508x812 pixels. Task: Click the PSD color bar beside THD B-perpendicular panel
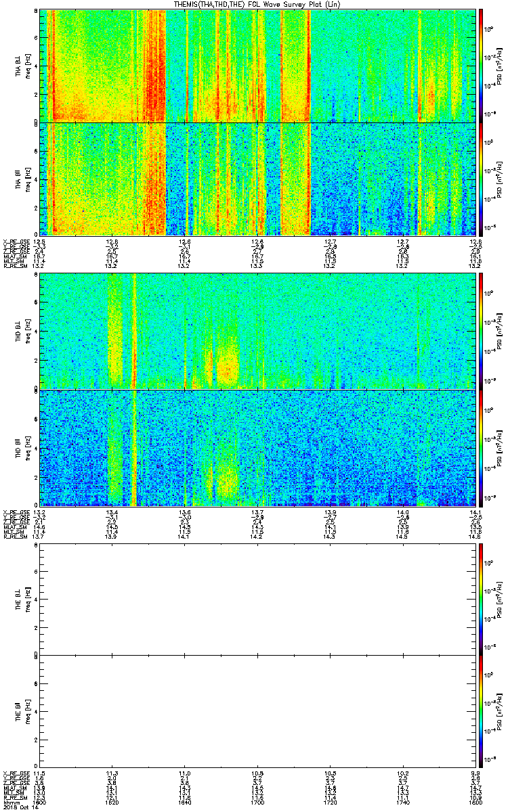481,332
